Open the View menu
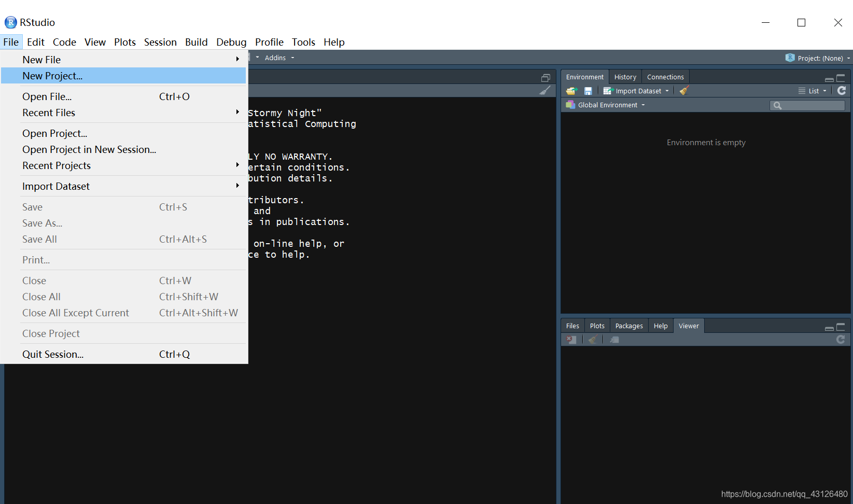Viewport: 853px width, 504px height. (95, 42)
